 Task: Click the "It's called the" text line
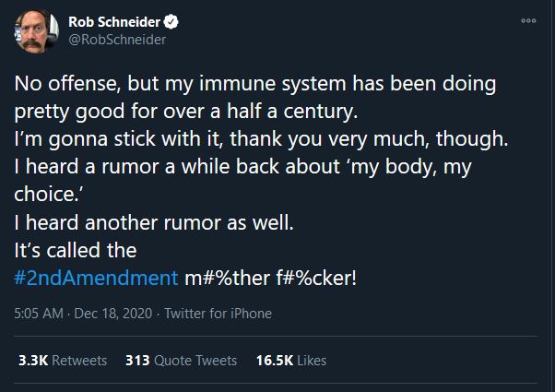76,250
